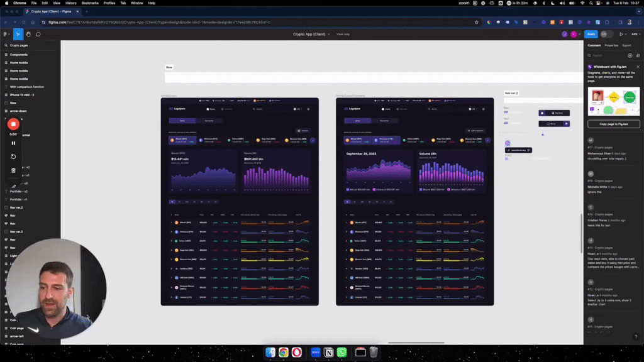Image resolution: width=644 pixels, height=362 pixels.
Task: Switch to the Properties tab
Action: point(611,45)
